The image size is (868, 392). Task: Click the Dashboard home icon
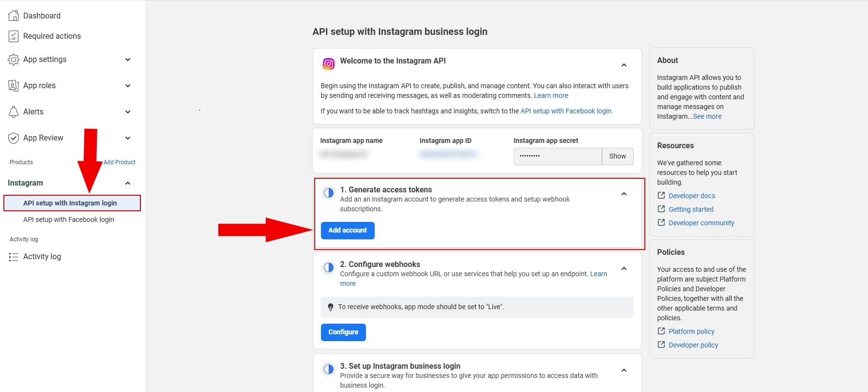coord(14,16)
